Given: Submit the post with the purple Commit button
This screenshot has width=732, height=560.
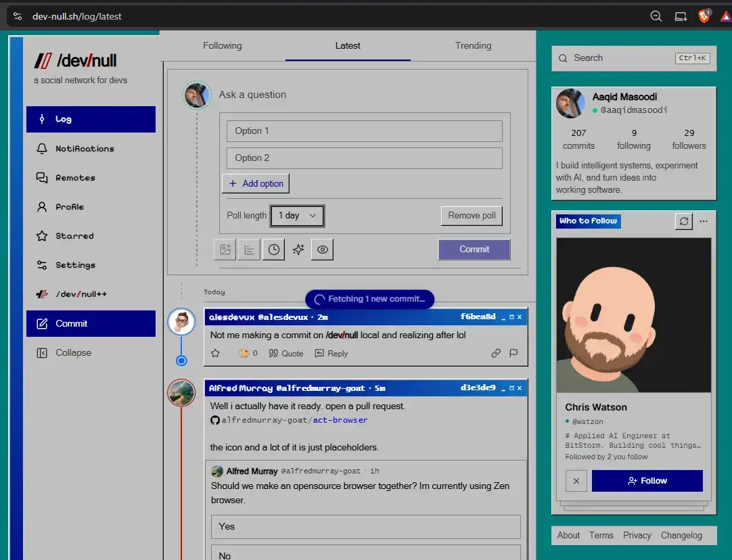Looking at the screenshot, I should 474,250.
